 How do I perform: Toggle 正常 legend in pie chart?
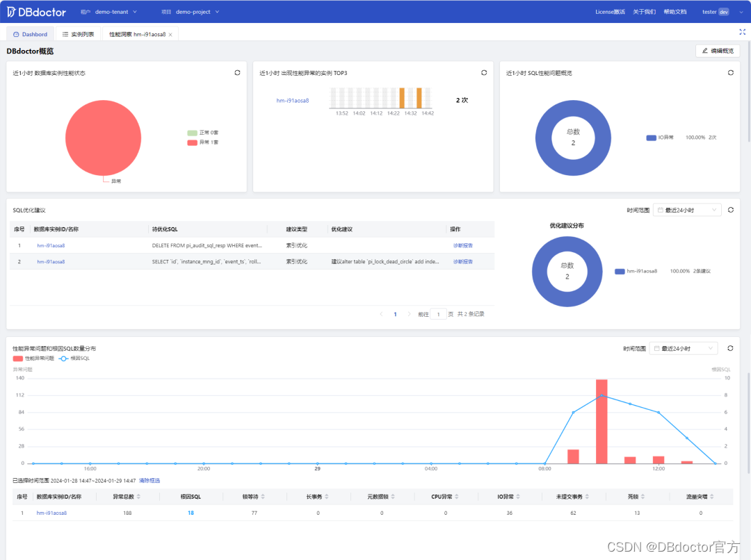tap(202, 133)
